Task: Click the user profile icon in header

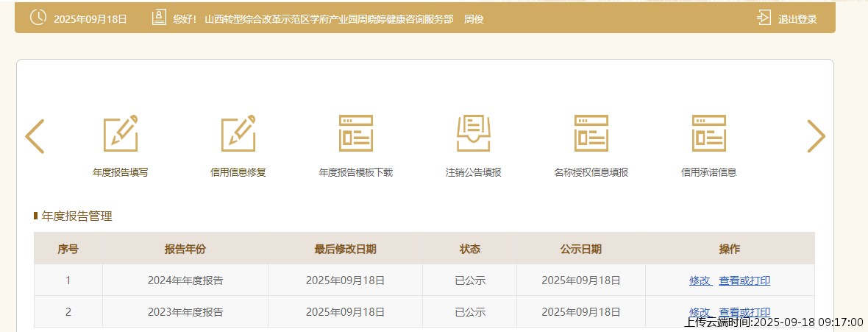Action: point(159,18)
